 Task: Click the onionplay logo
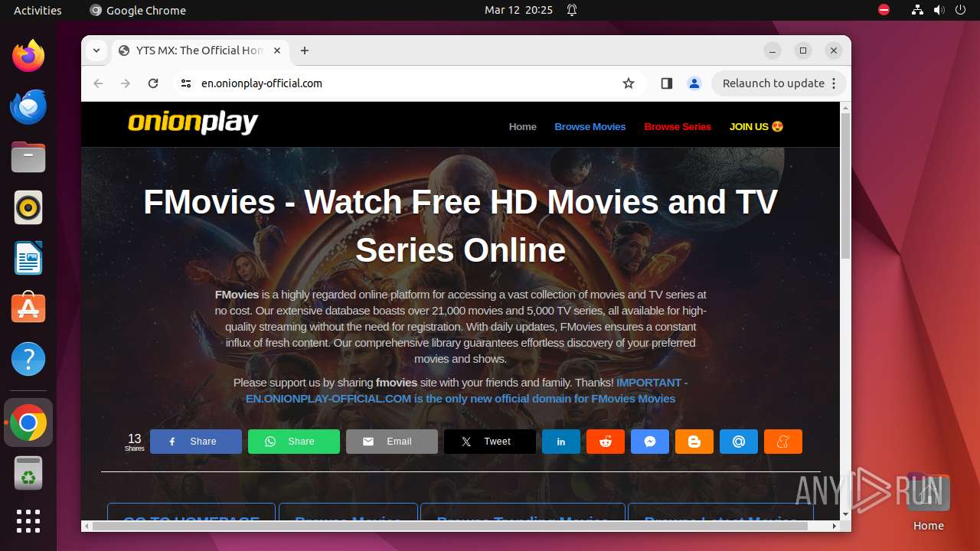(x=193, y=122)
